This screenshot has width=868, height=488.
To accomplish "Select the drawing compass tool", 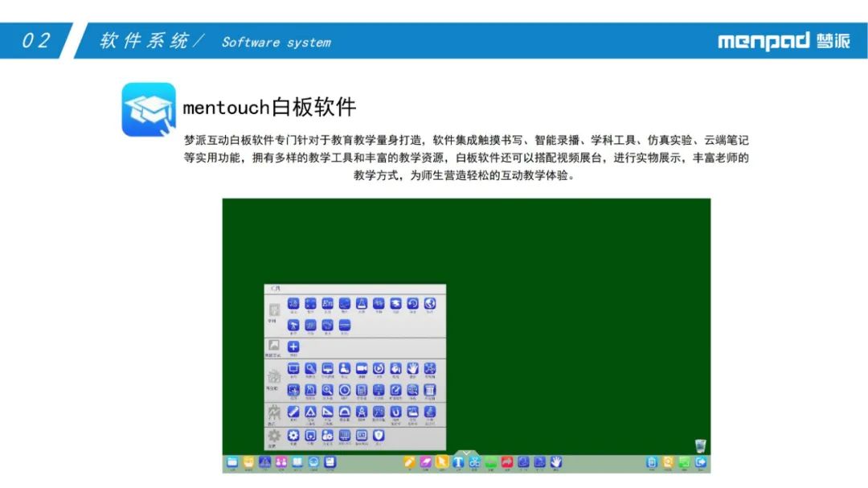I will click(x=362, y=412).
